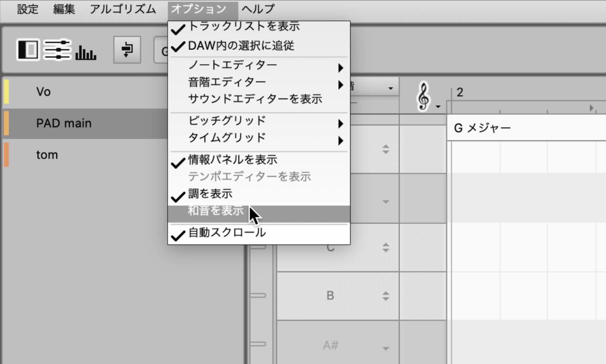Uncheck トラックリストを表示 option

(x=243, y=27)
